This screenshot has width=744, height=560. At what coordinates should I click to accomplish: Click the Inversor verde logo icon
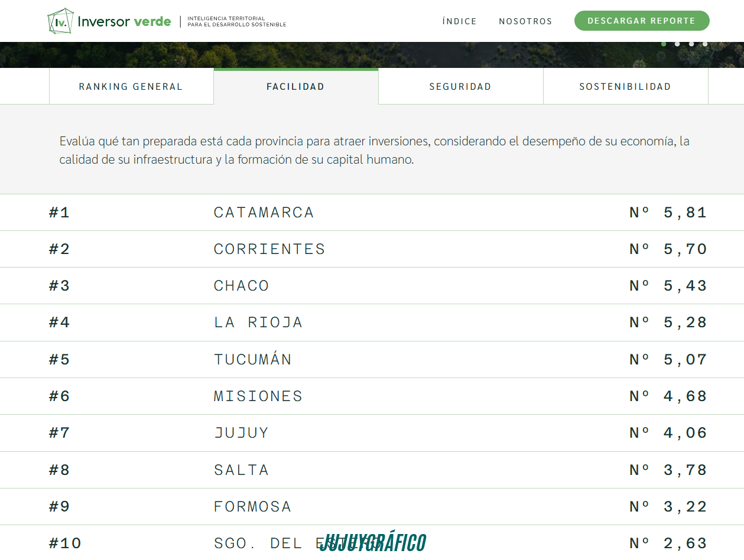coord(61,21)
